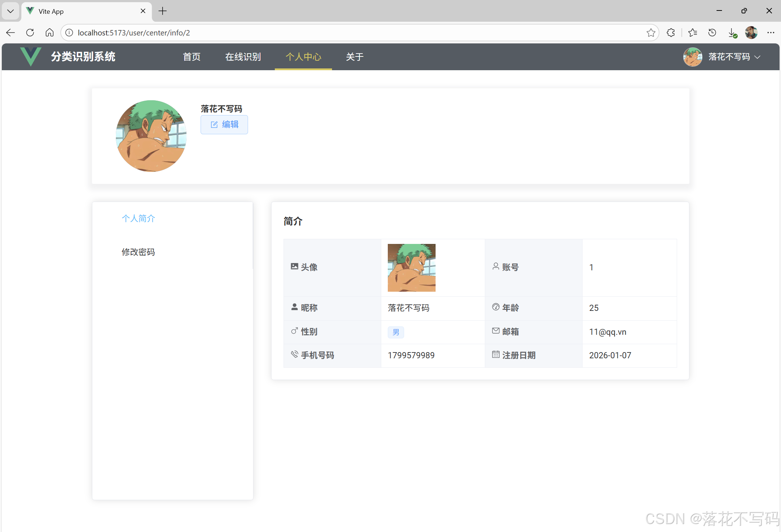Click the registration date 2026-01-07
The height and width of the screenshot is (532, 781).
(x=610, y=355)
